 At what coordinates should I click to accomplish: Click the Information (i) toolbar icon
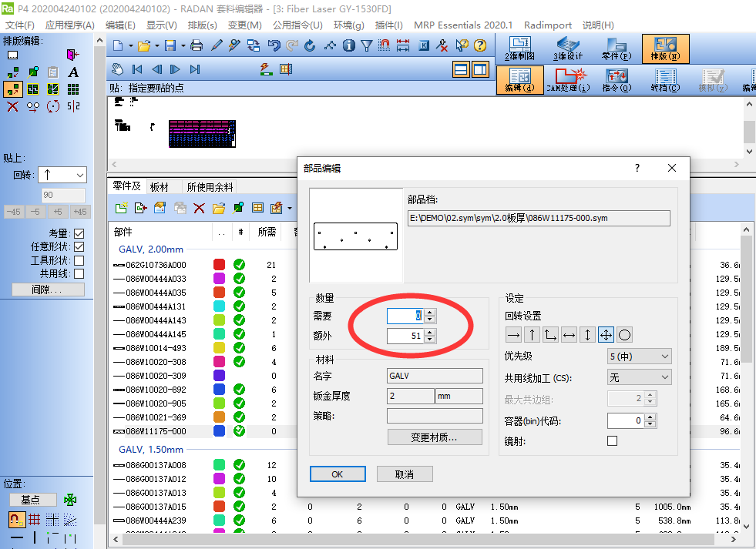[x=348, y=45]
